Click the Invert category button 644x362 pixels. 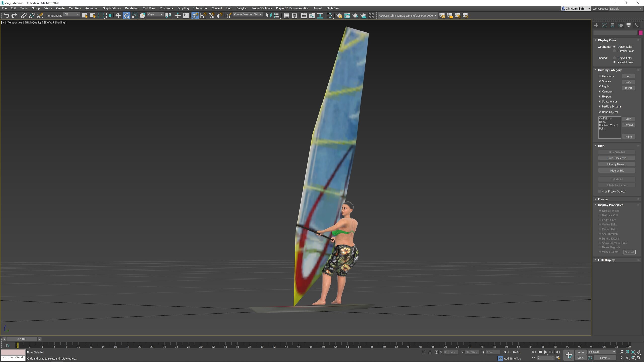[628, 88]
